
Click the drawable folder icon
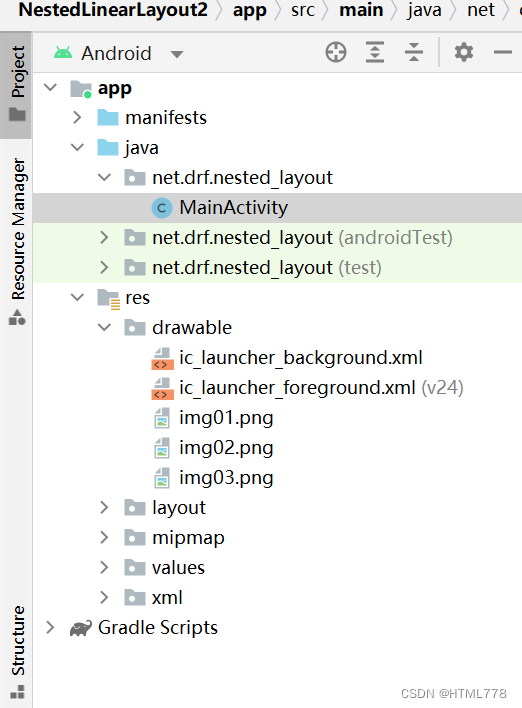(135, 327)
